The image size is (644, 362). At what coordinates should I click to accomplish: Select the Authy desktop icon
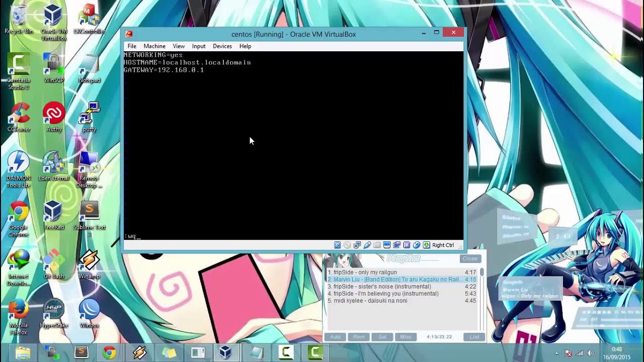54,118
